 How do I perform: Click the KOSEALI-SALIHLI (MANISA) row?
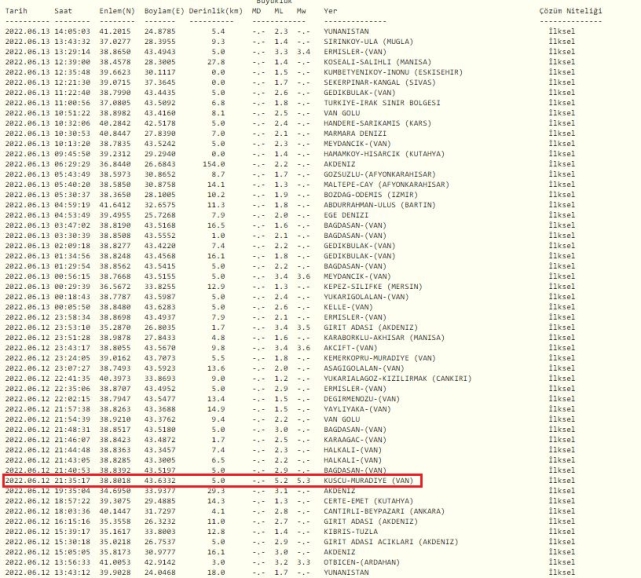[x=368, y=61]
